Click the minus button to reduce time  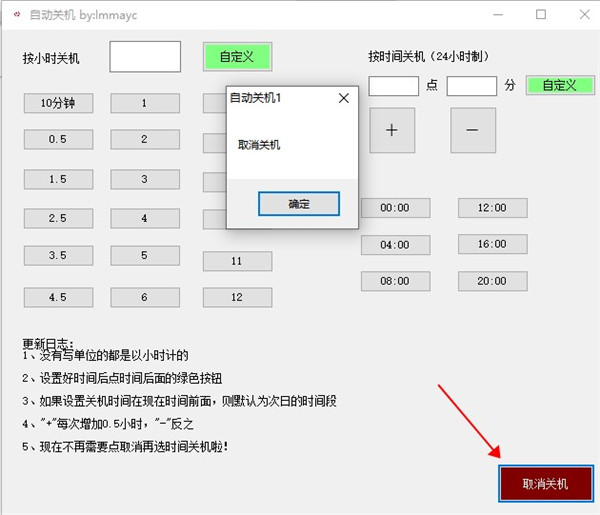[472, 130]
